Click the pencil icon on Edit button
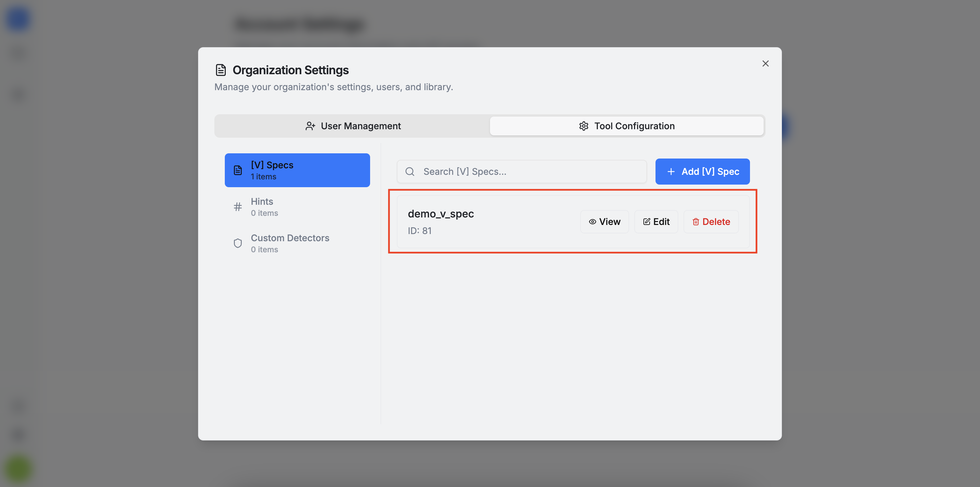The width and height of the screenshot is (980, 487). tap(646, 222)
